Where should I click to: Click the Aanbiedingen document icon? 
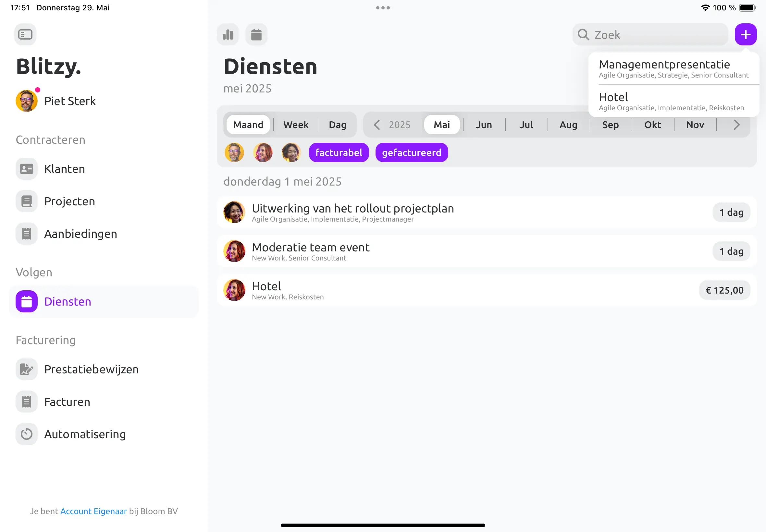(27, 234)
